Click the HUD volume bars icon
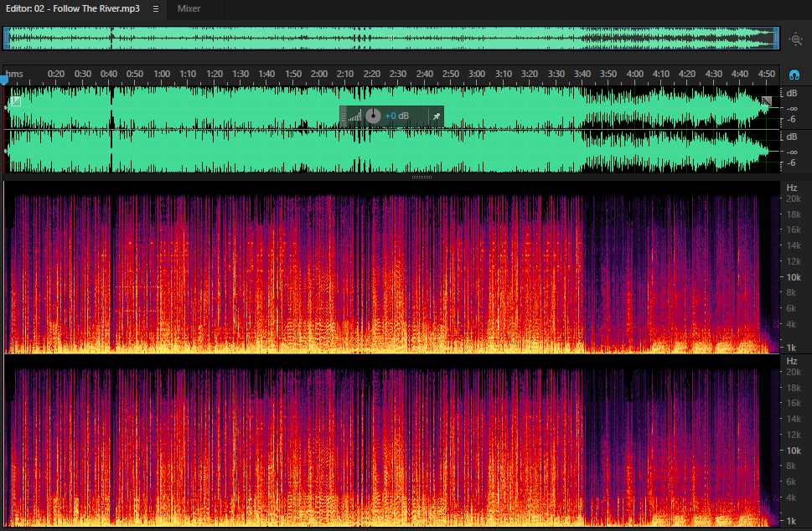Screen dimensions: 812x531 point(355,116)
